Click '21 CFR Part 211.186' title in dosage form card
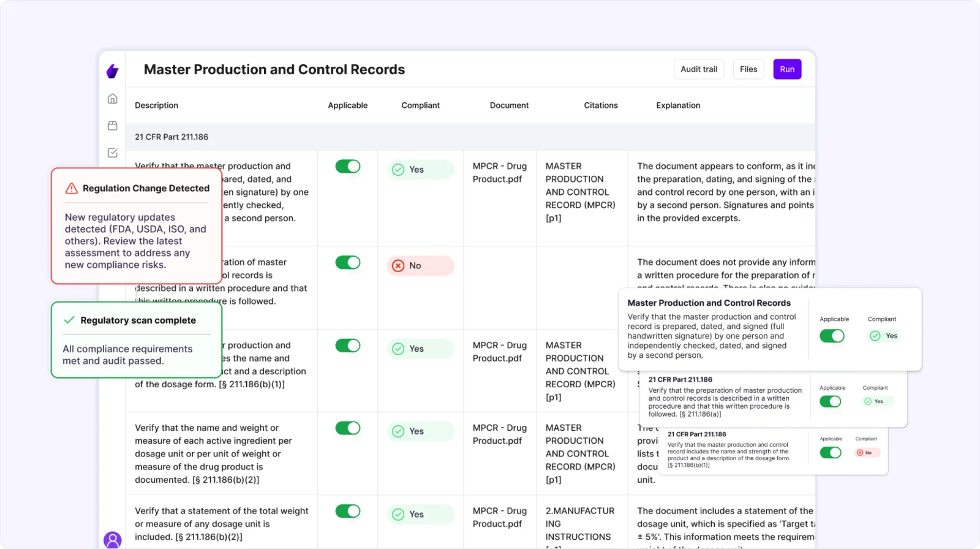Image resolution: width=980 pixels, height=549 pixels. coord(696,434)
